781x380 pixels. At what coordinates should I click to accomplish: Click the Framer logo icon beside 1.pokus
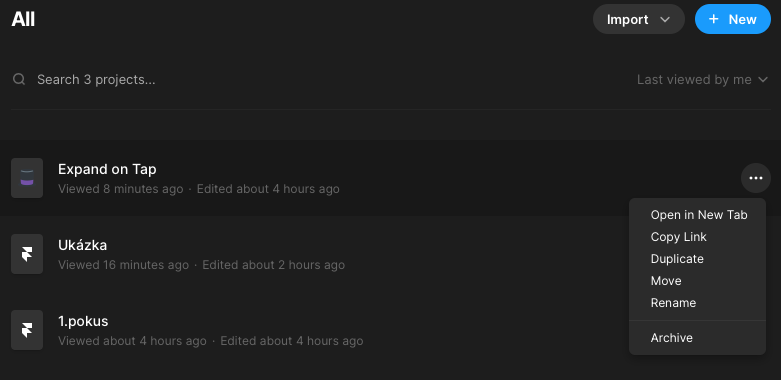27,330
